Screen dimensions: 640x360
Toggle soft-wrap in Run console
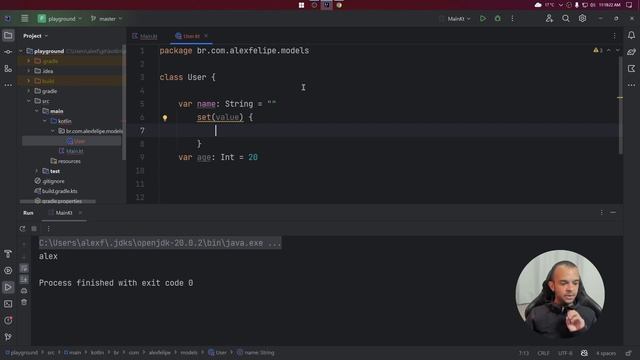click(x=24, y=268)
